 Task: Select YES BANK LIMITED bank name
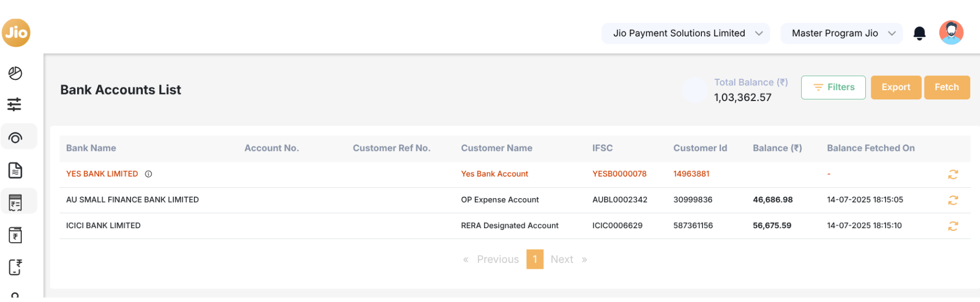click(102, 174)
